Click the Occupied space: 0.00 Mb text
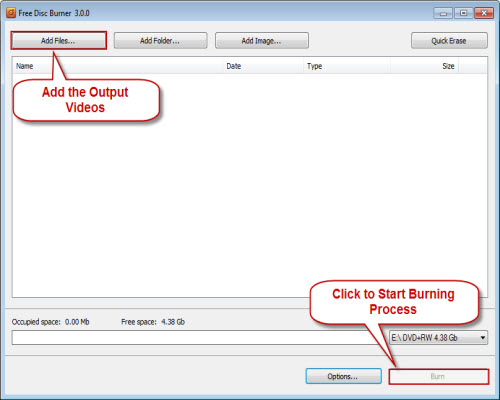The width and height of the screenshot is (500, 400). pyautogui.click(x=51, y=322)
